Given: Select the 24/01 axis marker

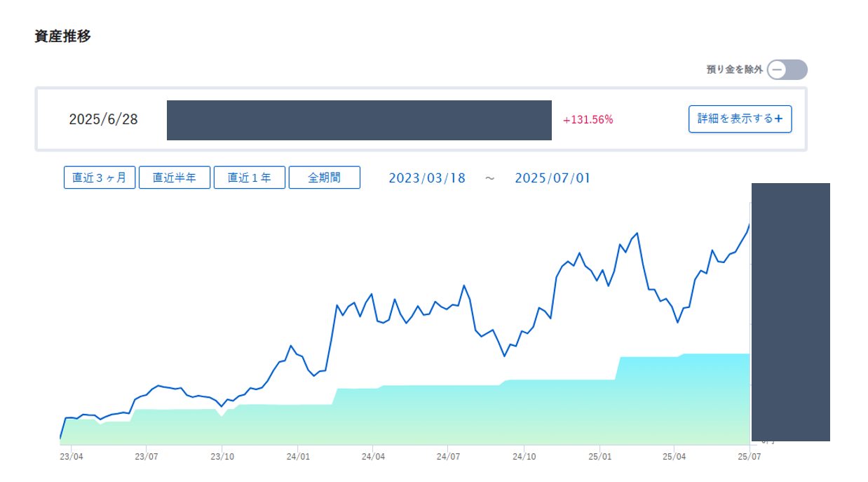Looking at the screenshot, I should (297, 455).
